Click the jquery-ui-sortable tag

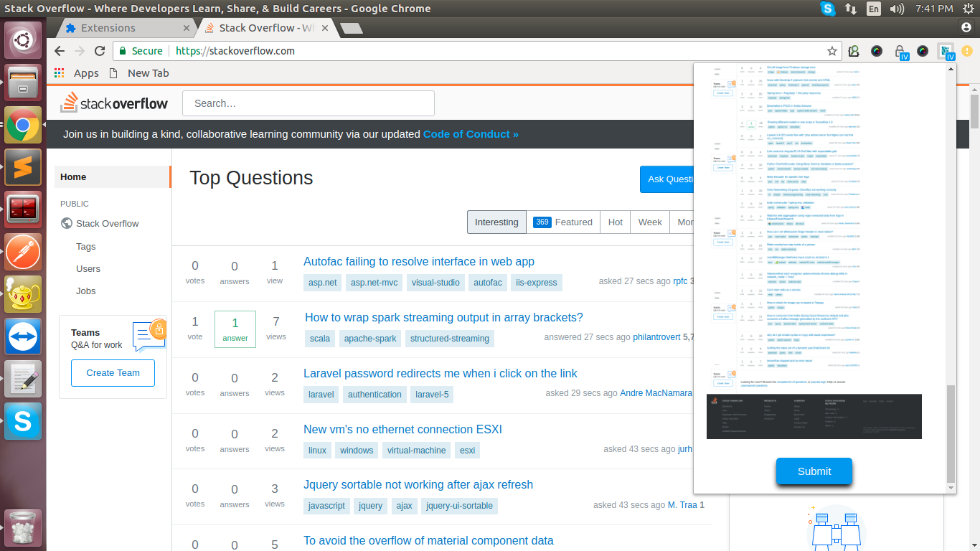click(459, 506)
